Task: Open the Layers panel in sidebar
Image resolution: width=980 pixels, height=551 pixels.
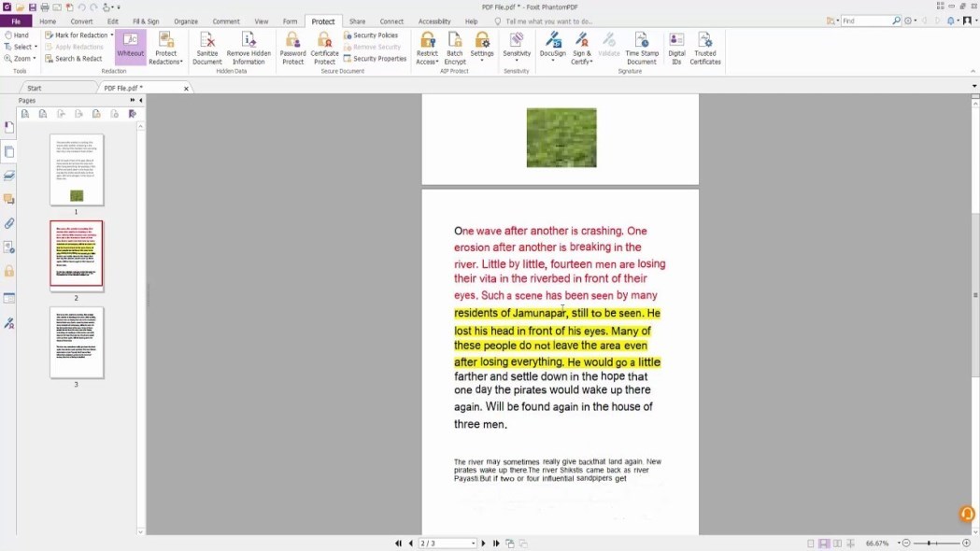Action: 9,175
